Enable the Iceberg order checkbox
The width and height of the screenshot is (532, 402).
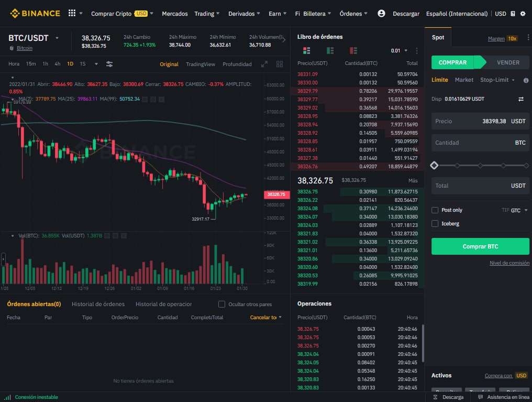click(x=434, y=223)
